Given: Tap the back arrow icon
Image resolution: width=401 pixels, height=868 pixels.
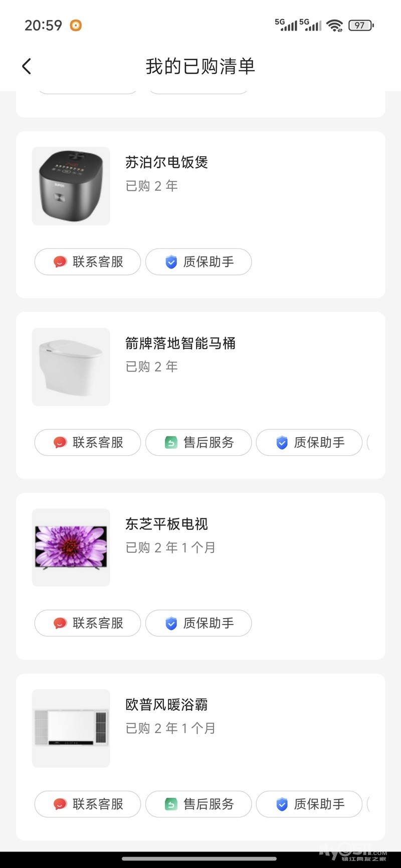Looking at the screenshot, I should 27,66.
